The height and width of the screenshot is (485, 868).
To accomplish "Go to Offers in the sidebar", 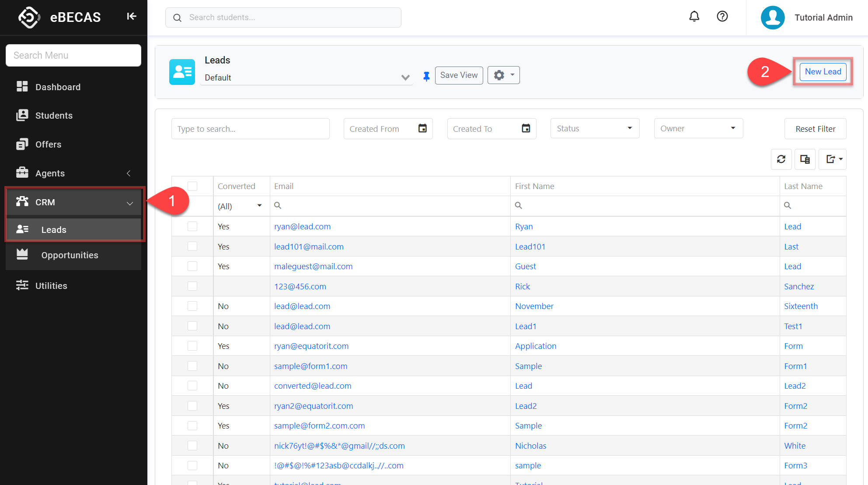I will pyautogui.click(x=73, y=144).
